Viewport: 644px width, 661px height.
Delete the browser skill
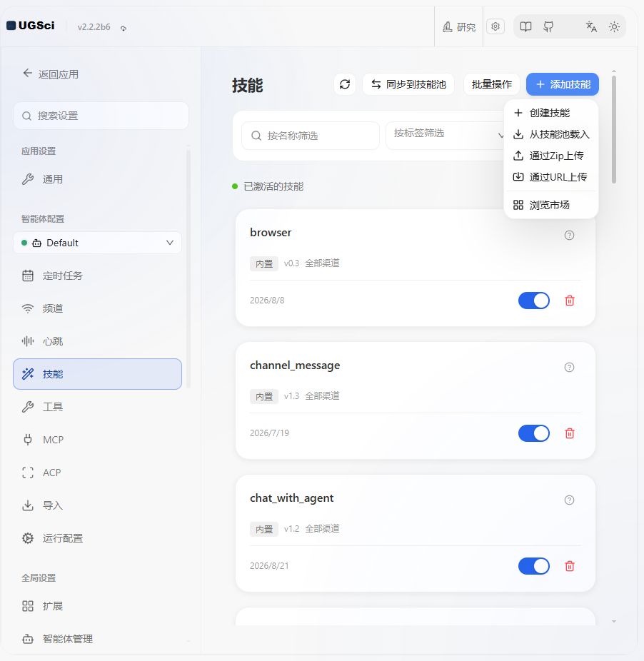[x=570, y=301]
